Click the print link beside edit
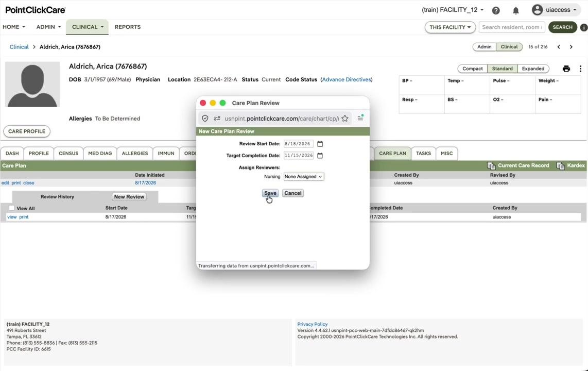Image resolution: width=588 pixels, height=371 pixels. point(16,183)
